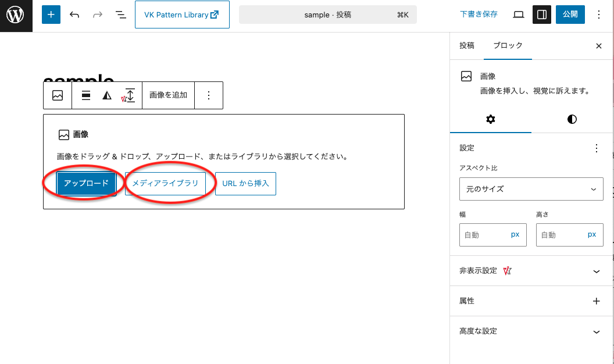Open the block inserter plus button
The image size is (614, 364).
point(51,15)
